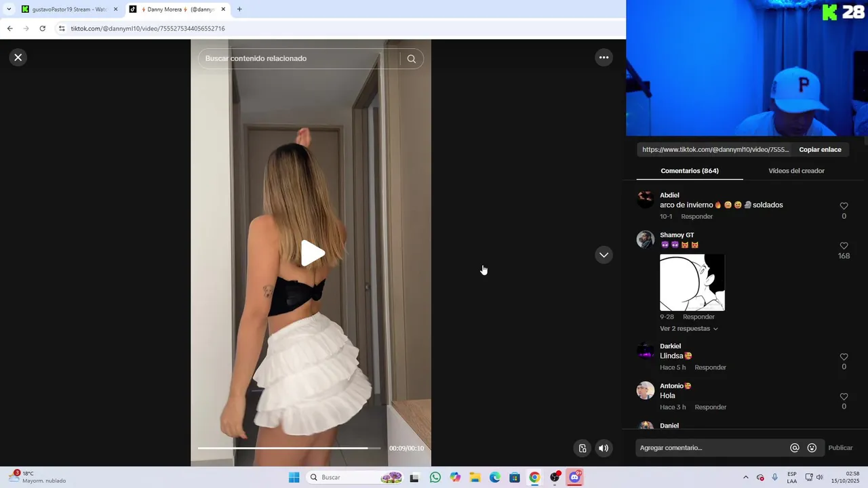Change ESP LAA keyboard language

[x=792, y=478]
